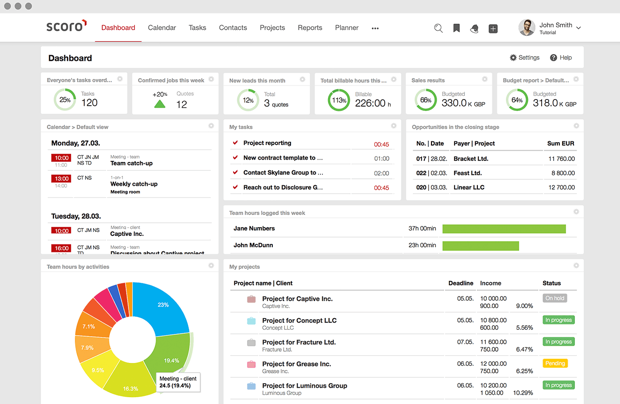Select the Feast Ltd. opportunity row
The image size is (620, 404).
(495, 173)
